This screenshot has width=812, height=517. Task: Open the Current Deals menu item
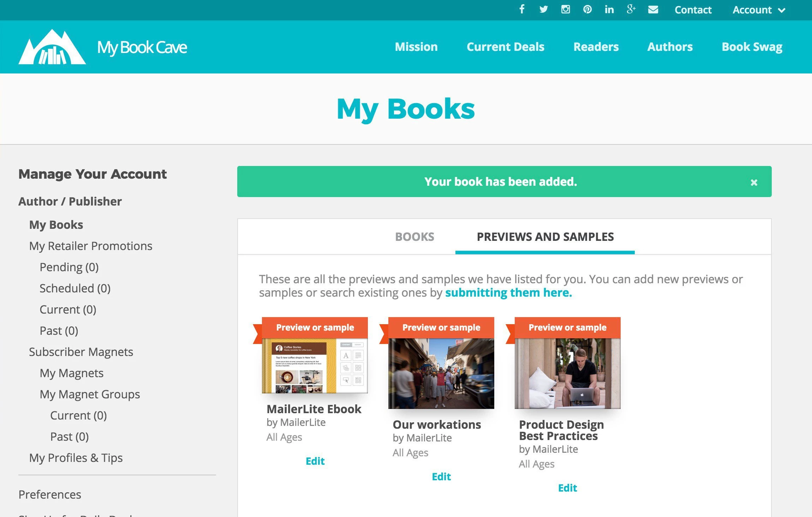[x=505, y=47]
